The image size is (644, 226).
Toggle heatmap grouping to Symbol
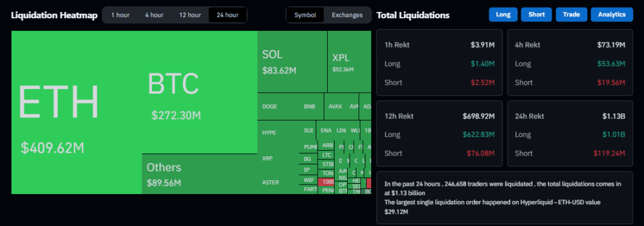click(305, 15)
